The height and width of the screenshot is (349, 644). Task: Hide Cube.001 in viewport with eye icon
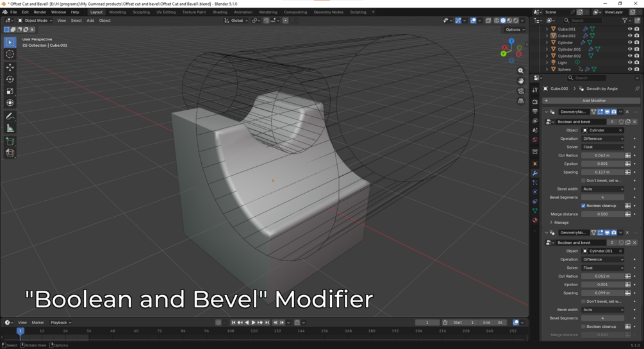tap(630, 29)
